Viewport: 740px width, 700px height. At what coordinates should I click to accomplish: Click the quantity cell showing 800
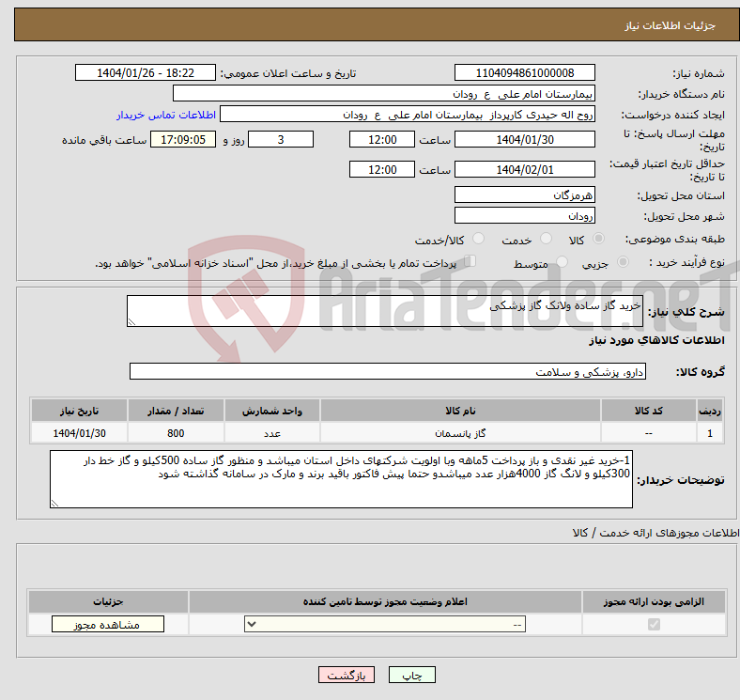click(x=176, y=432)
